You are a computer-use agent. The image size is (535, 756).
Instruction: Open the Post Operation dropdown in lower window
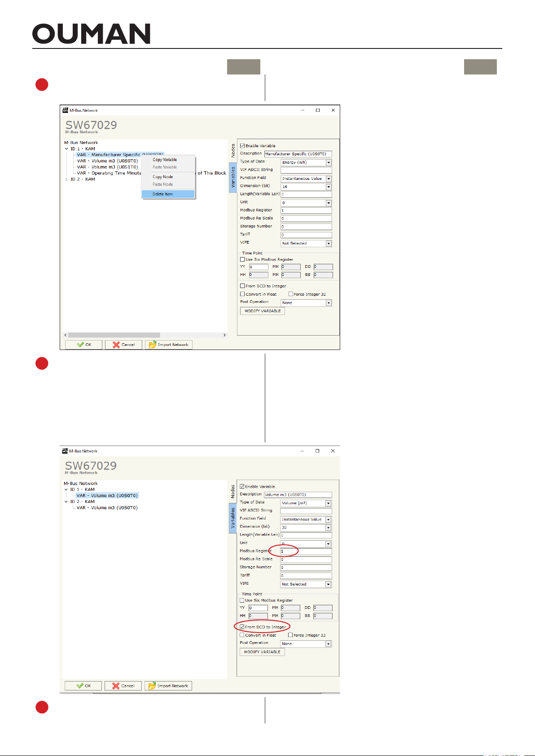pyautogui.click(x=328, y=644)
